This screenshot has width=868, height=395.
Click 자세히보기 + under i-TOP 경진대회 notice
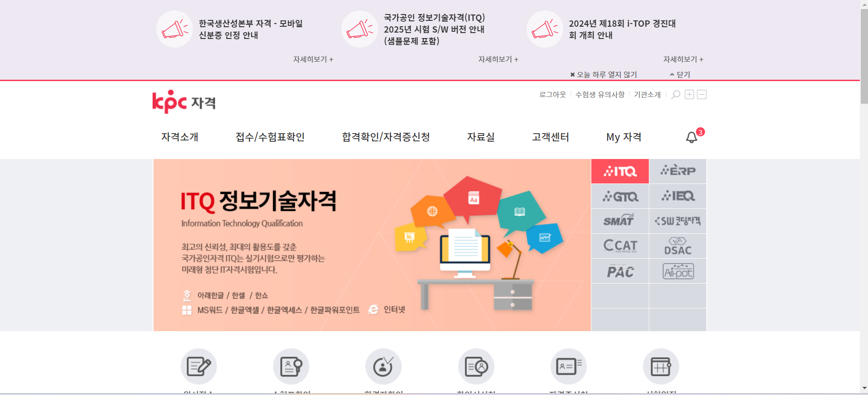tap(683, 59)
